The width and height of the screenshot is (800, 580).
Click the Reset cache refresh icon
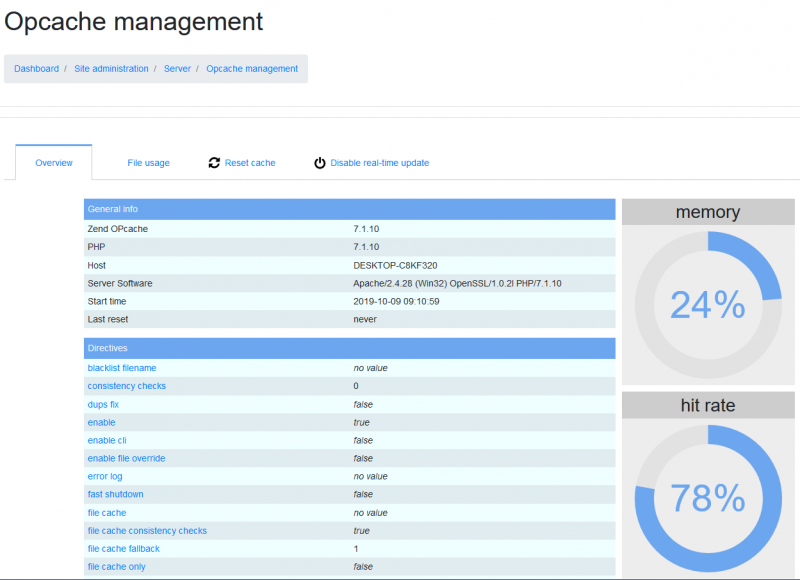click(x=214, y=162)
